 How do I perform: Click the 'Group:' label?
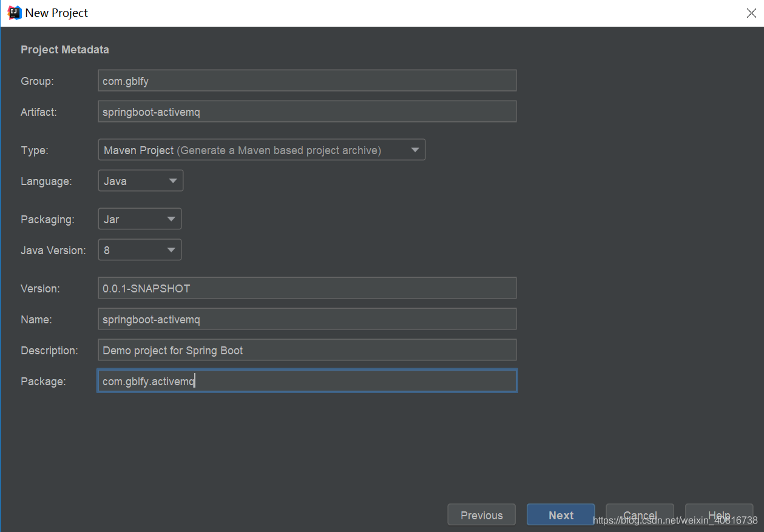(x=38, y=81)
